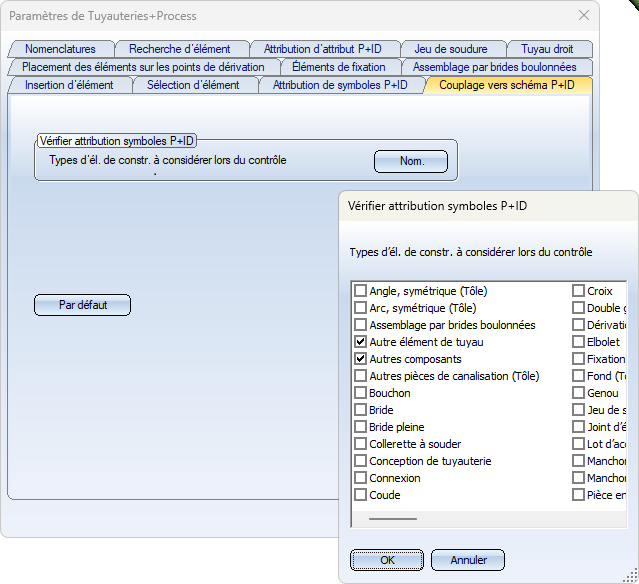Open Assemblage par brides boulonnées tab
639x584 pixels.
pyautogui.click(x=495, y=67)
